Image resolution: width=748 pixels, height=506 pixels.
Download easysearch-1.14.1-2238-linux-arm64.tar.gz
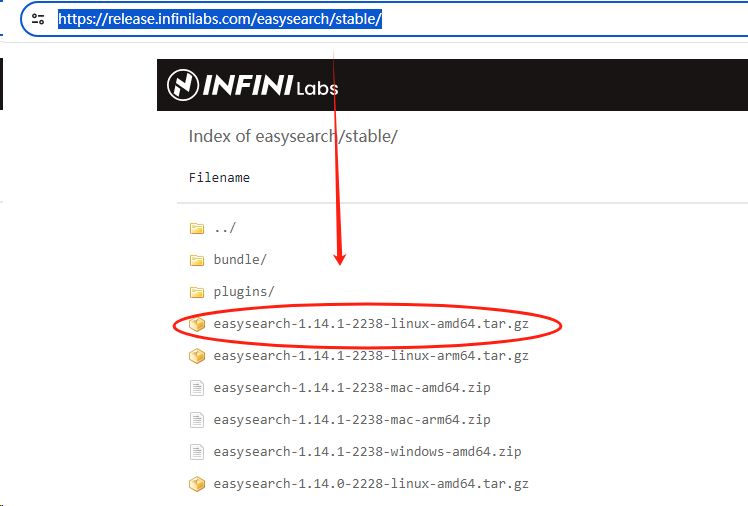point(371,356)
